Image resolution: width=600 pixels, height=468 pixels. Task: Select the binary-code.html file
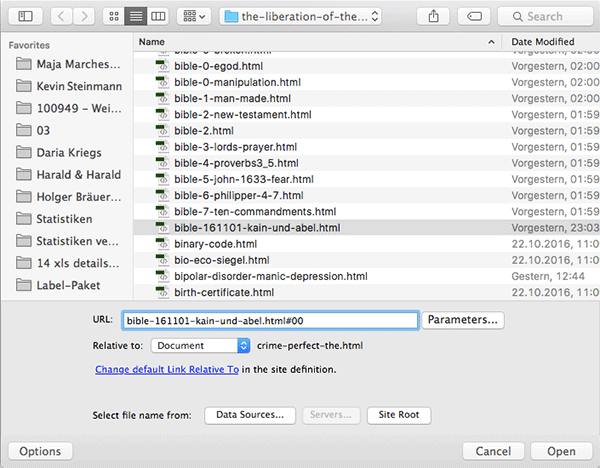(207, 243)
